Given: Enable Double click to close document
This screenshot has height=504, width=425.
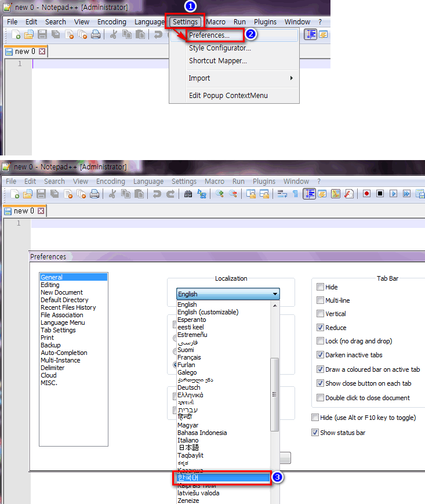Looking at the screenshot, I should [320, 398].
